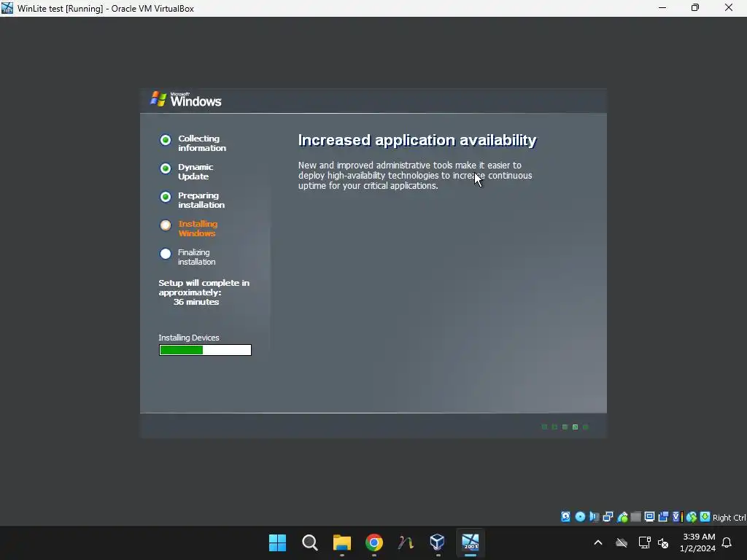The height and width of the screenshot is (560, 747).
Task: Click the Installing Devices label
Action: (x=189, y=338)
